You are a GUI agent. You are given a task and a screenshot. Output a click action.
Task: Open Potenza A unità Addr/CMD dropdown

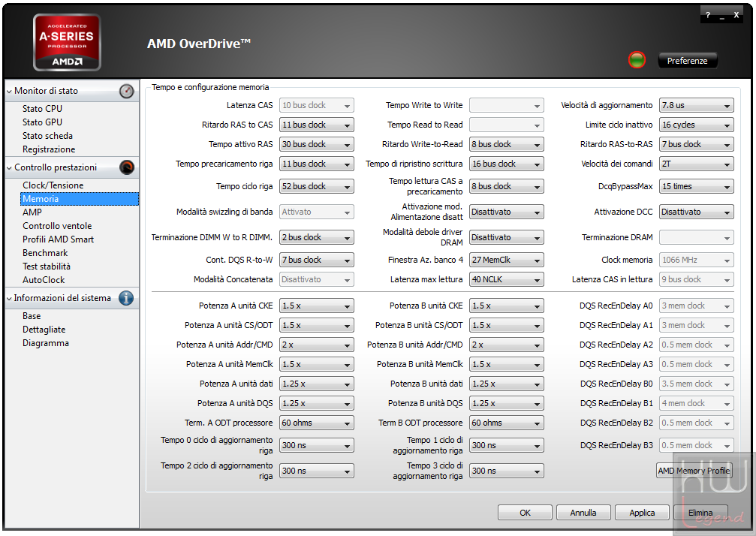click(316, 345)
